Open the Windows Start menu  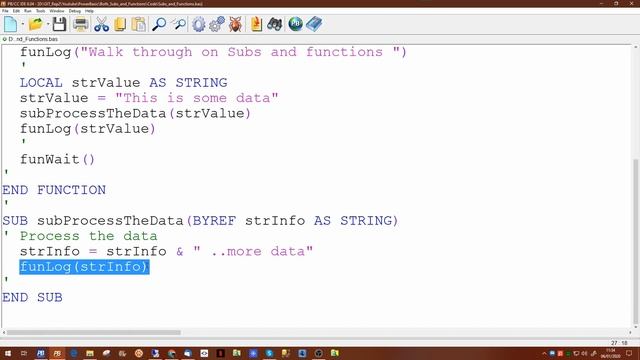pyautogui.click(x=7, y=353)
